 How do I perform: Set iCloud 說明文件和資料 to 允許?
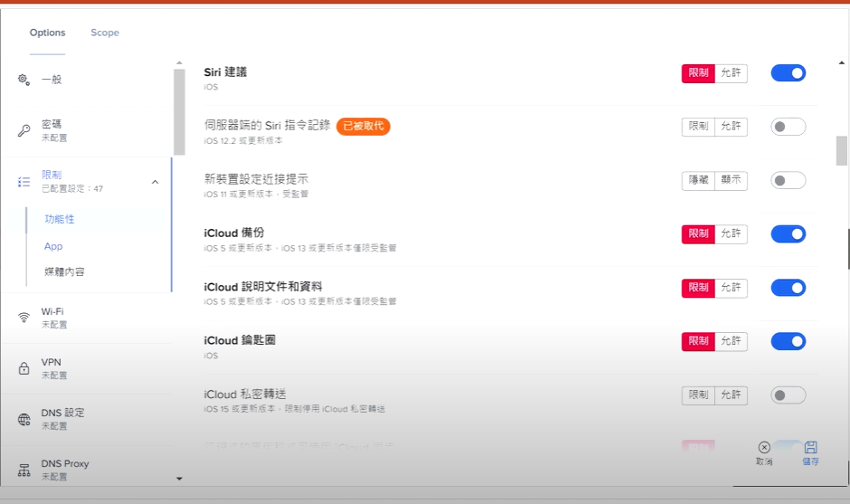[731, 288]
